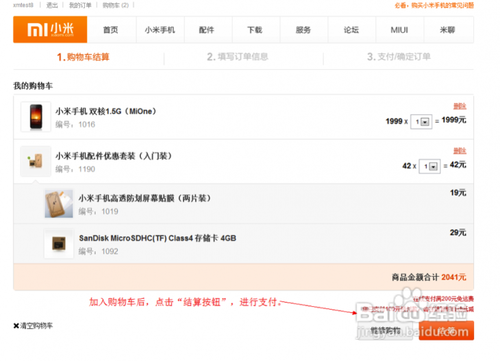Image resolution: width=500 pixels, height=361 pixels.
Task: Click the SanDisk memory card thumbnail
Action: pyautogui.click(x=59, y=244)
